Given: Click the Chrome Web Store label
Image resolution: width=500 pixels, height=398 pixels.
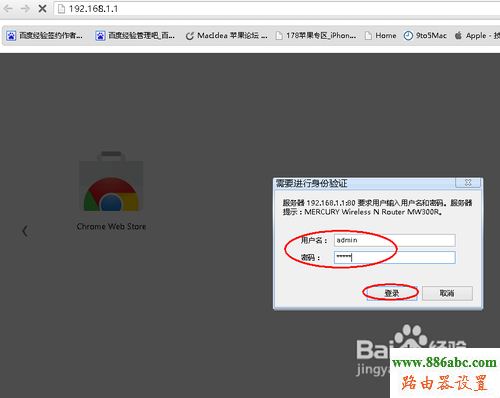Looking at the screenshot, I should point(111,227).
